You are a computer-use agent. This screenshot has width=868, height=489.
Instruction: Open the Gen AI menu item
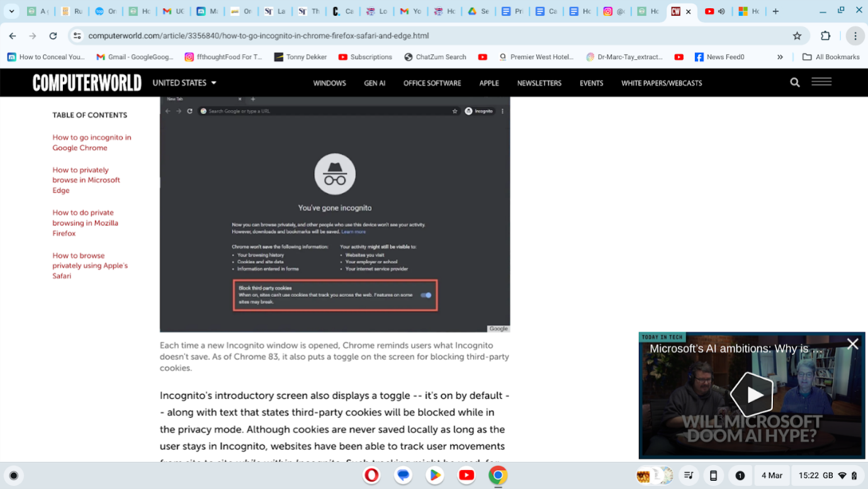tap(375, 83)
